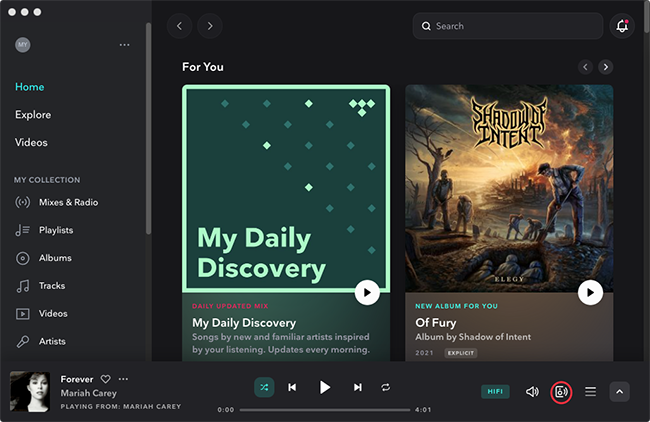650x422 pixels.
Task: Open Playlists in My Collection
Action: 56,230
